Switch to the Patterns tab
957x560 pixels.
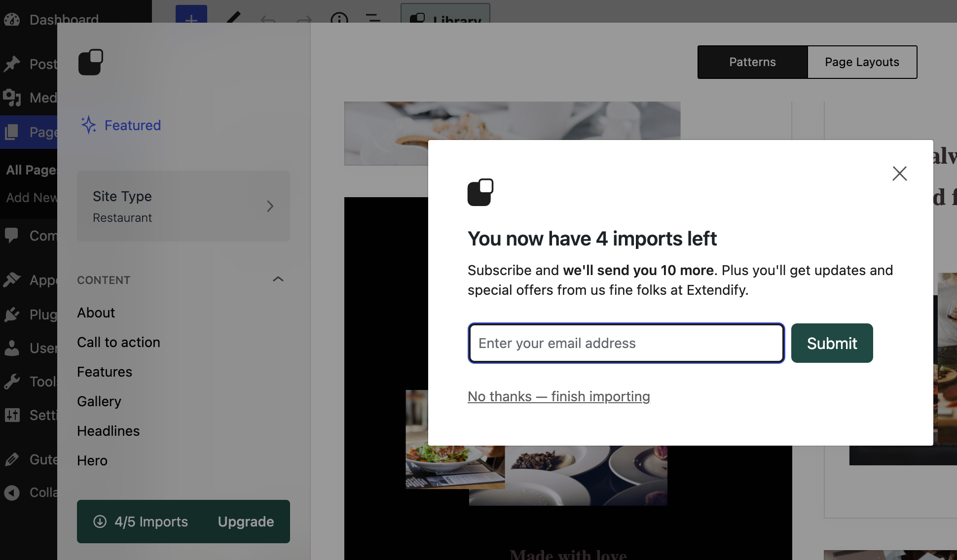[x=752, y=62]
